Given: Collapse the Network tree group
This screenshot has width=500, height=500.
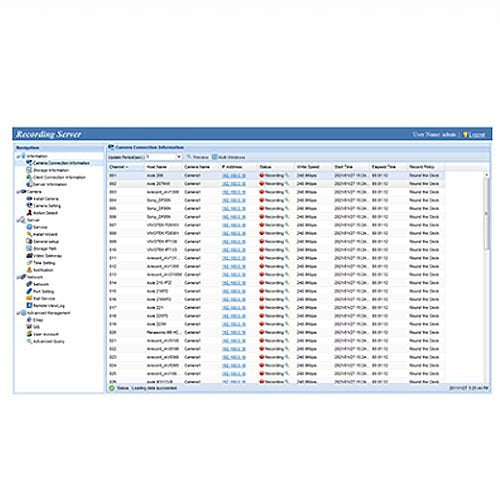Looking at the screenshot, I should (x=19, y=277).
